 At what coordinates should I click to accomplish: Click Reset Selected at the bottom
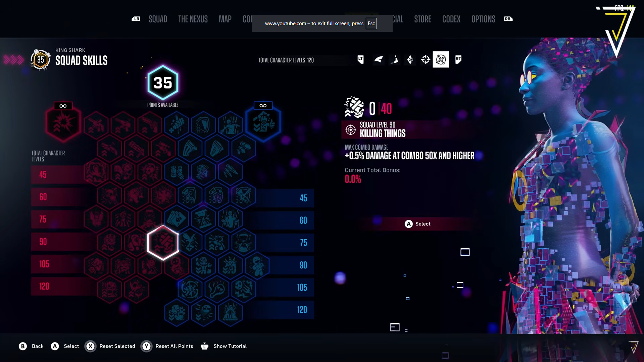pos(110,346)
